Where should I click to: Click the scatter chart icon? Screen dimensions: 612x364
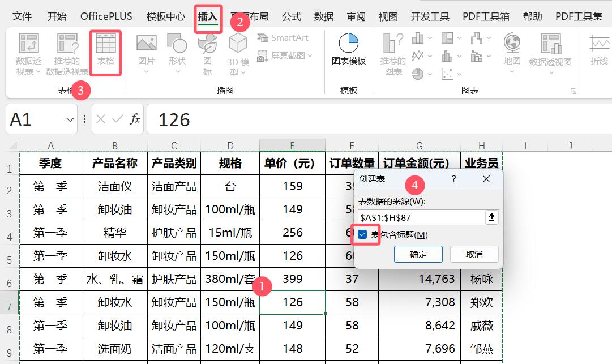coord(447,74)
